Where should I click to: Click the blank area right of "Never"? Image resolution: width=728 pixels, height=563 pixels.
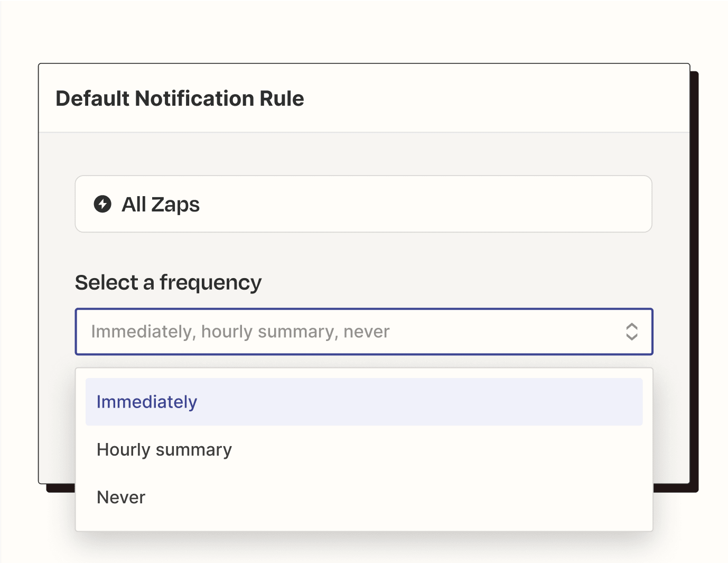[x=423, y=497]
